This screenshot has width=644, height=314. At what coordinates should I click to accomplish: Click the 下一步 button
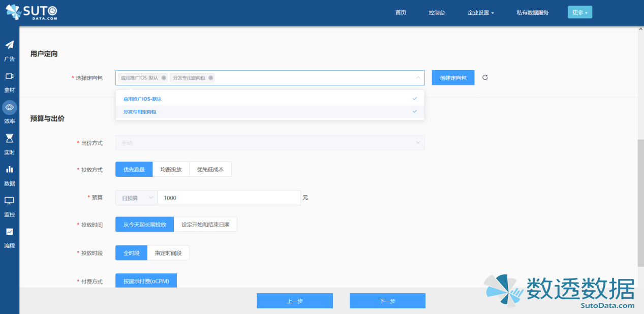(387, 301)
